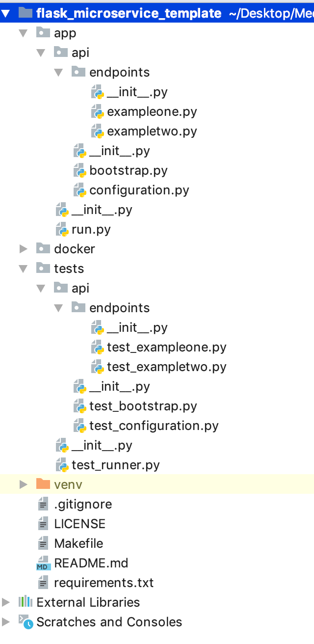314x644 pixels.
Task: Click the Python file icon beside bootstrap.py
Action: (x=80, y=170)
